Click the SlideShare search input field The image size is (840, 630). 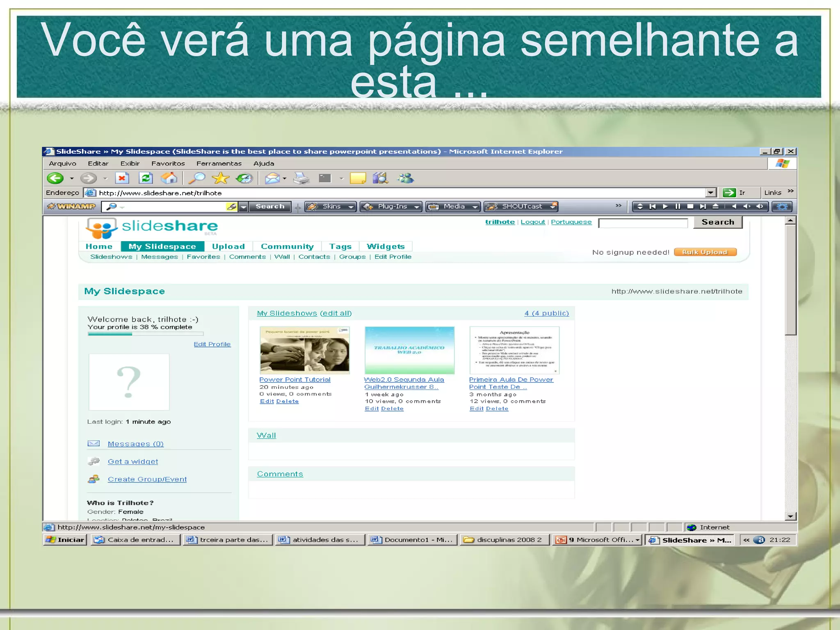click(643, 223)
